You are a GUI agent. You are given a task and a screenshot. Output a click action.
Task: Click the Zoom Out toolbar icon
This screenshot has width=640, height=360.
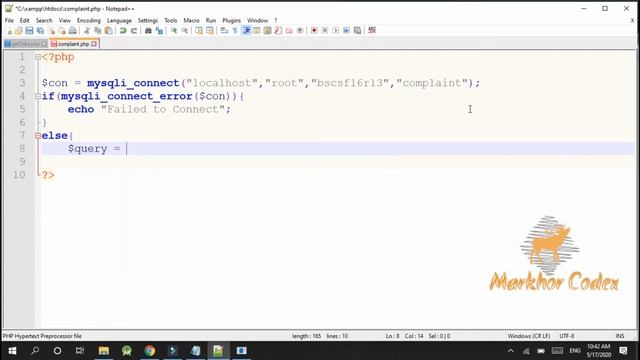[185, 31]
